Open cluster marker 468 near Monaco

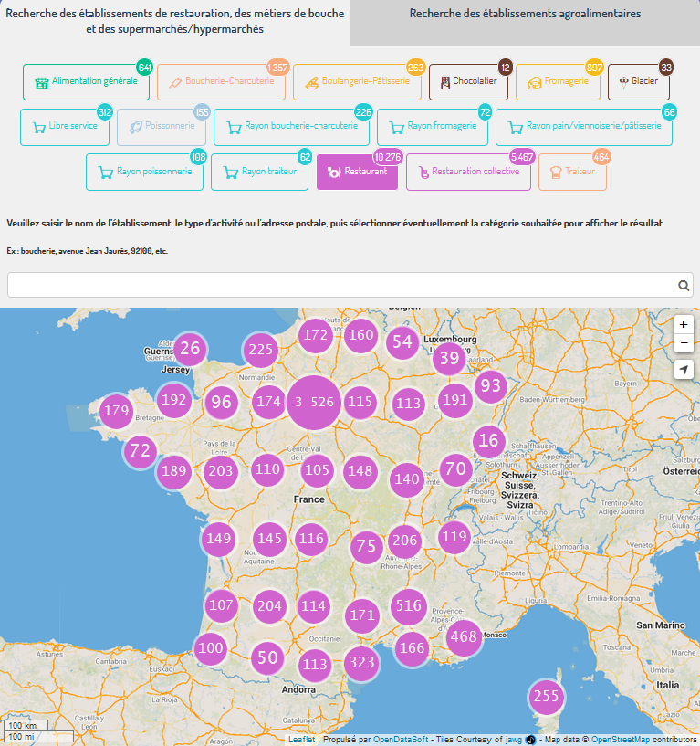pyautogui.click(x=464, y=636)
